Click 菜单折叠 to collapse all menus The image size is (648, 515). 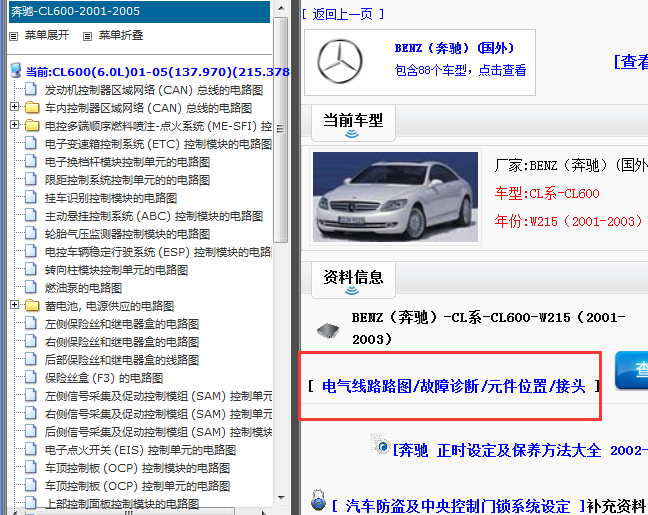click(x=121, y=36)
